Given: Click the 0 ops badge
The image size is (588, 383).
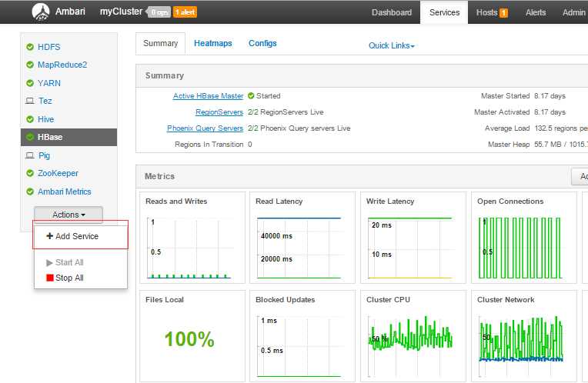Looking at the screenshot, I should 160,12.
